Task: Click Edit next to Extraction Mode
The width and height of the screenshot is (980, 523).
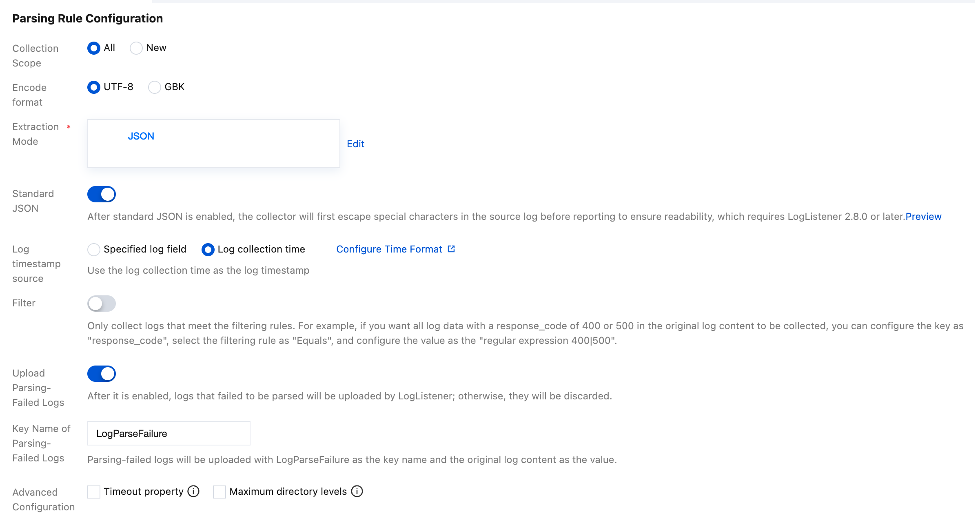Action: [x=355, y=144]
